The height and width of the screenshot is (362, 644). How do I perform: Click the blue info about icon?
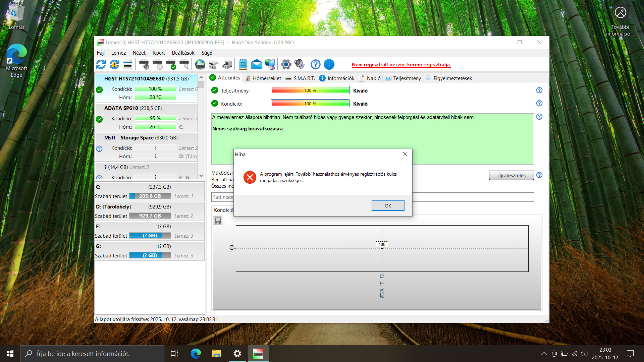pyautogui.click(x=329, y=64)
